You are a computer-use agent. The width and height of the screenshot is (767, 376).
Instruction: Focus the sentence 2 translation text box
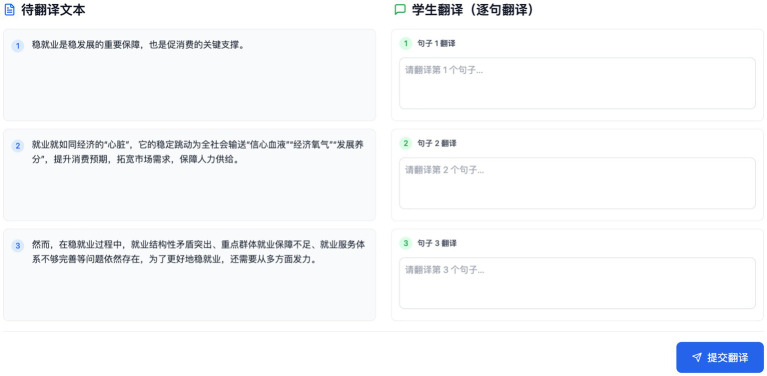pos(577,183)
